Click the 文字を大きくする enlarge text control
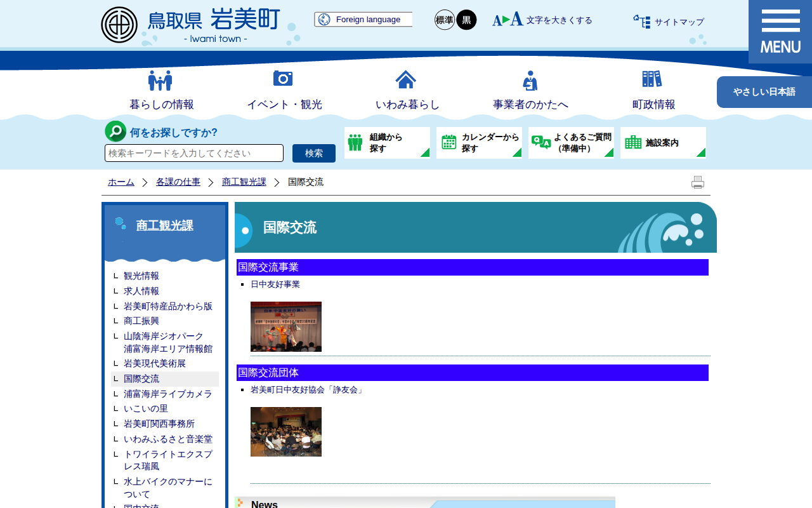The height and width of the screenshot is (508, 812). tap(542, 20)
